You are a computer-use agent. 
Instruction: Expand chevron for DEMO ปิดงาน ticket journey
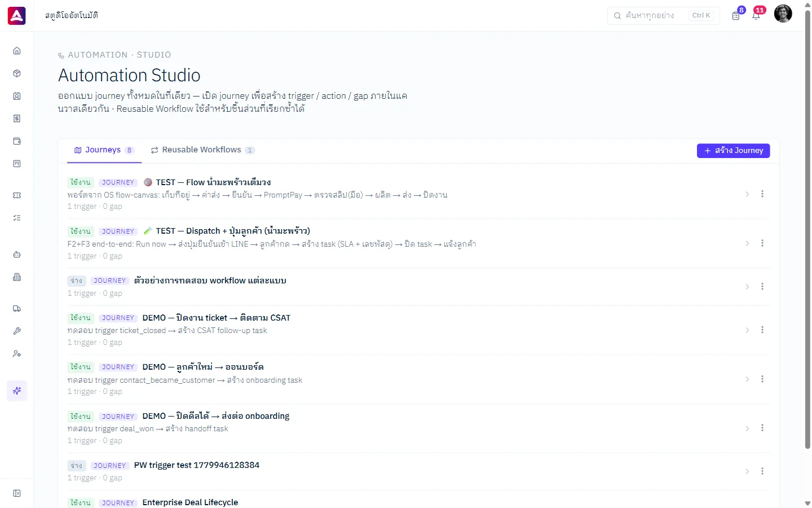click(x=747, y=330)
